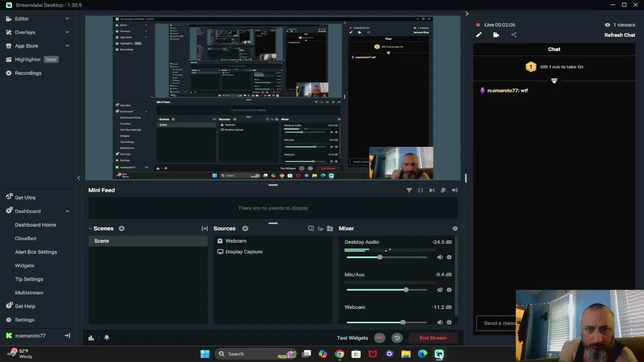Collapse the chat panel arrow
The width and height of the screenshot is (644, 362).
(x=467, y=14)
